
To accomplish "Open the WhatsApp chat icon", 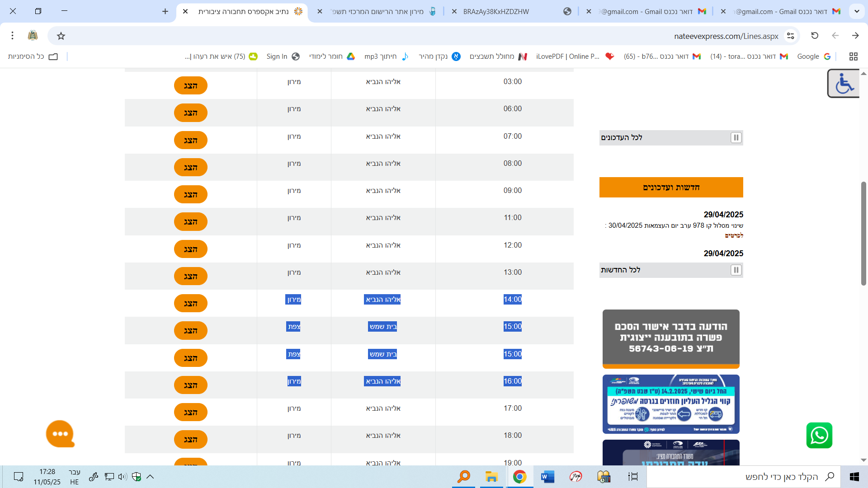I will pyautogui.click(x=819, y=436).
